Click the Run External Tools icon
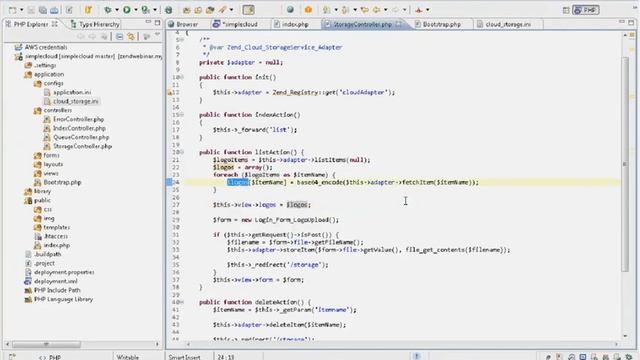This screenshot has height=360, width=640. tap(146, 10)
